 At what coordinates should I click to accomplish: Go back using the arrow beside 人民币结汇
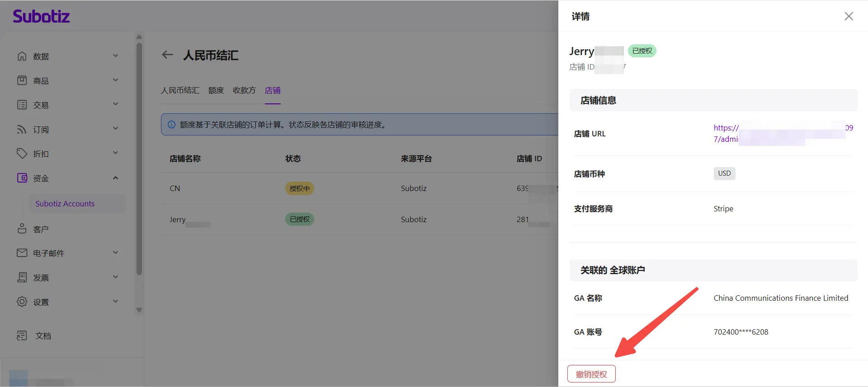click(167, 55)
